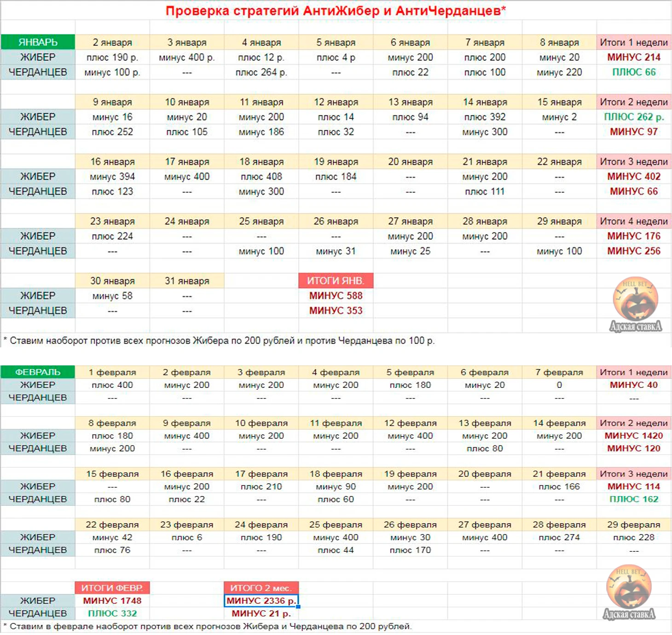Select the "плюс 252" cell

point(112,132)
